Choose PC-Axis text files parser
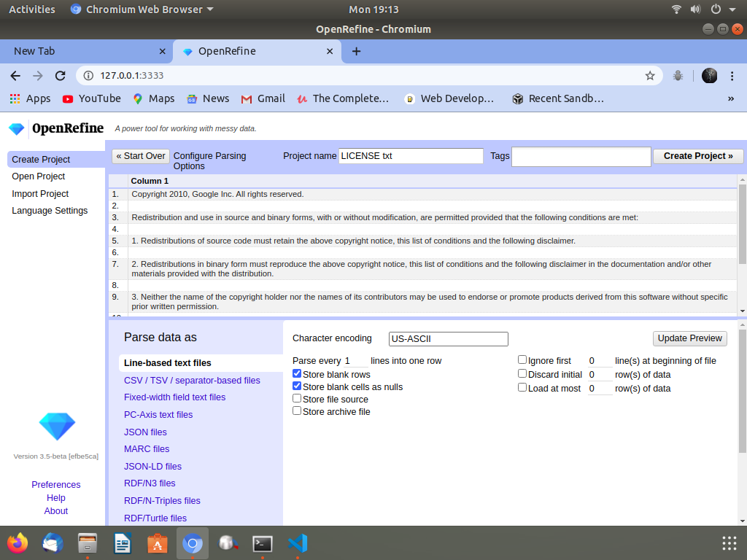 pyautogui.click(x=158, y=415)
